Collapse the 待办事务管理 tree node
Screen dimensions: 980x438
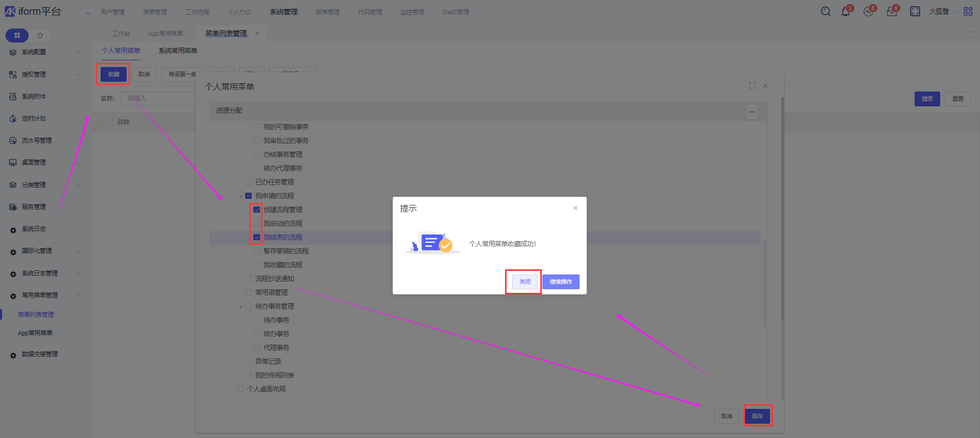(241, 307)
